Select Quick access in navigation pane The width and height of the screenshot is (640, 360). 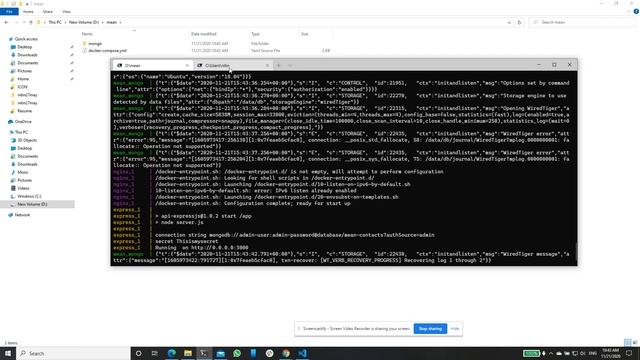point(26,39)
